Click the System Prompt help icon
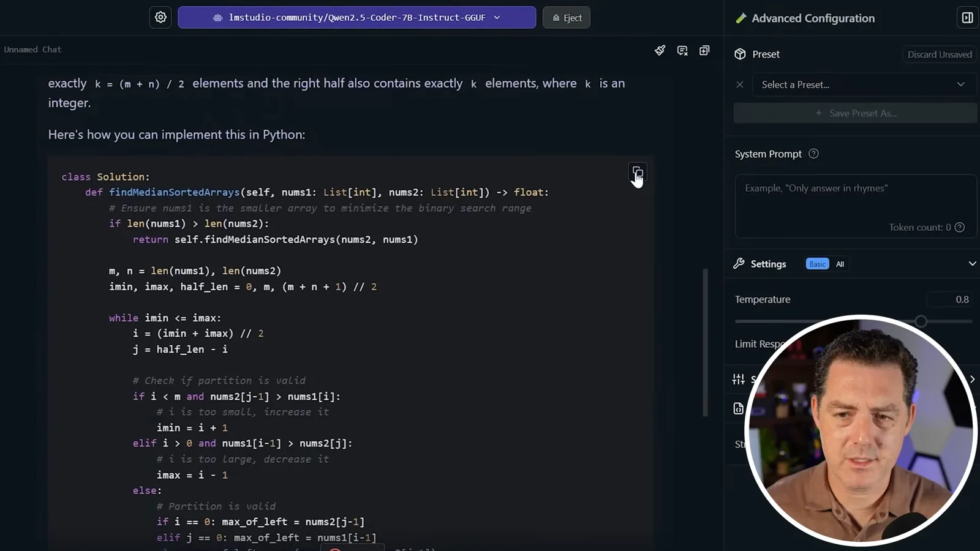 [x=813, y=154]
